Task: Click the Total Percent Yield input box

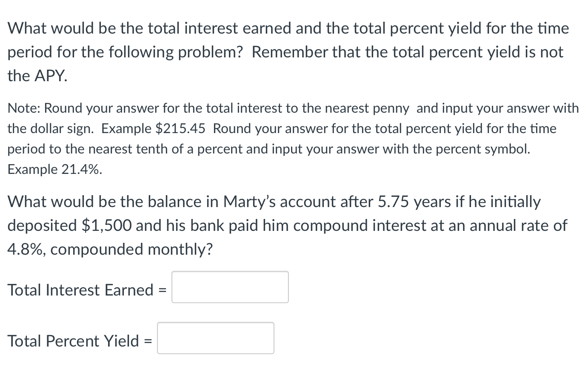Action: 215,338
